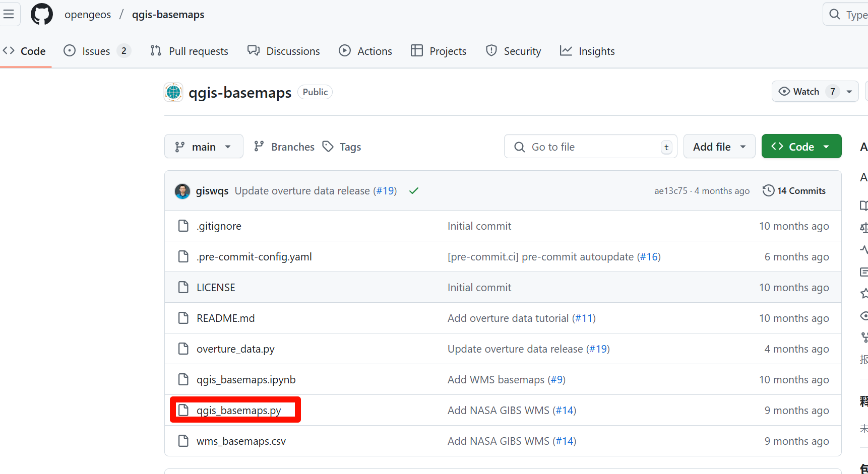
Task: Open the Pull requests tab
Action: pyautogui.click(x=189, y=51)
